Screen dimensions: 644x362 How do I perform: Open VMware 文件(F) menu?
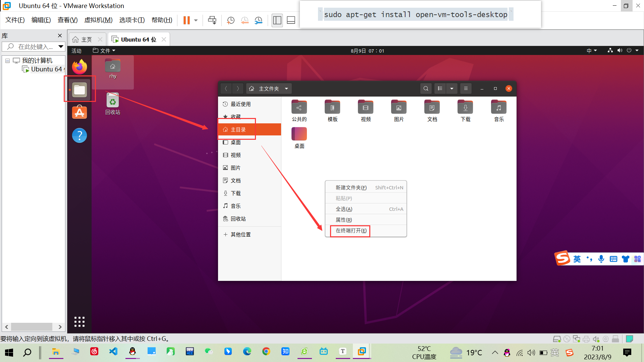tap(15, 20)
